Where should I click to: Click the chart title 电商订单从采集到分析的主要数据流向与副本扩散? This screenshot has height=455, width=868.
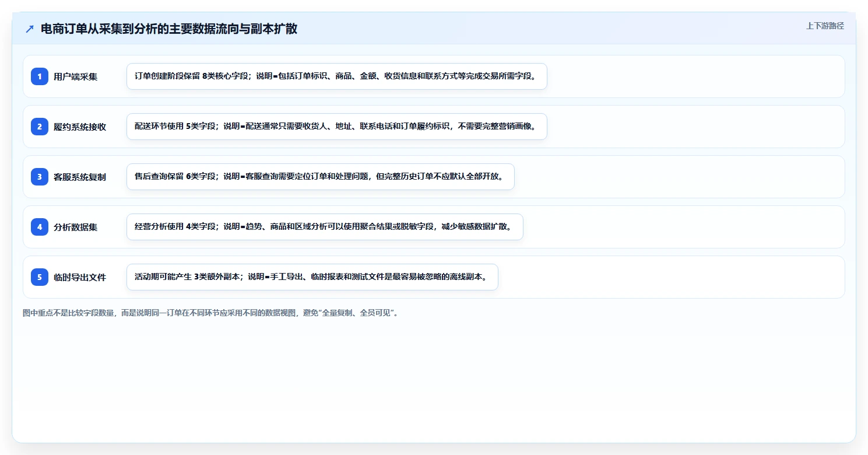tap(169, 29)
